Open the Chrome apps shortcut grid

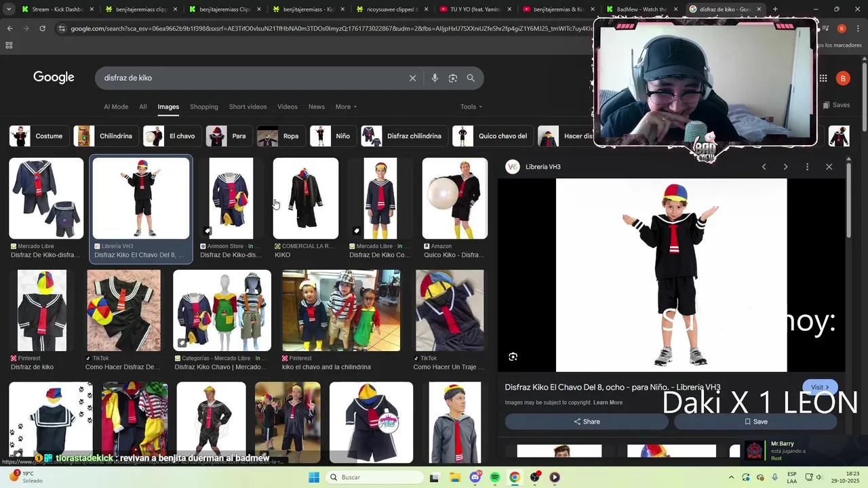coord(9,45)
